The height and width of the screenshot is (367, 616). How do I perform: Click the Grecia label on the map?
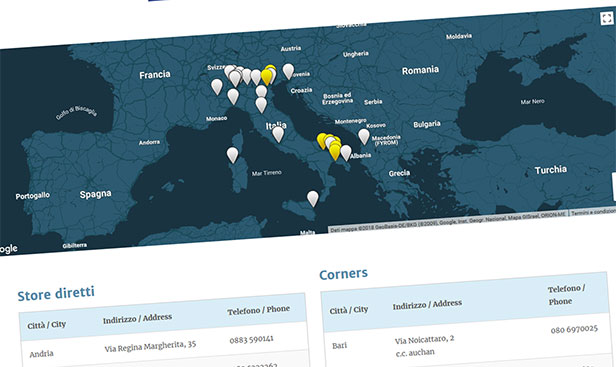click(399, 173)
